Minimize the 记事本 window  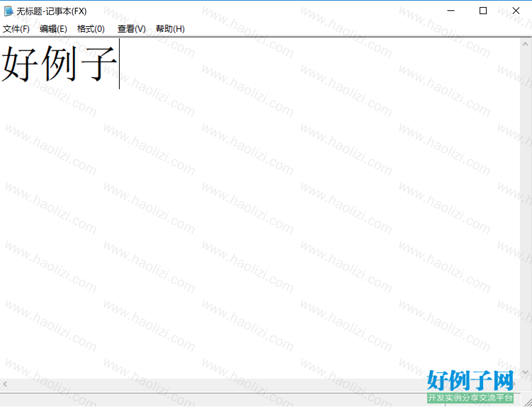pos(451,11)
